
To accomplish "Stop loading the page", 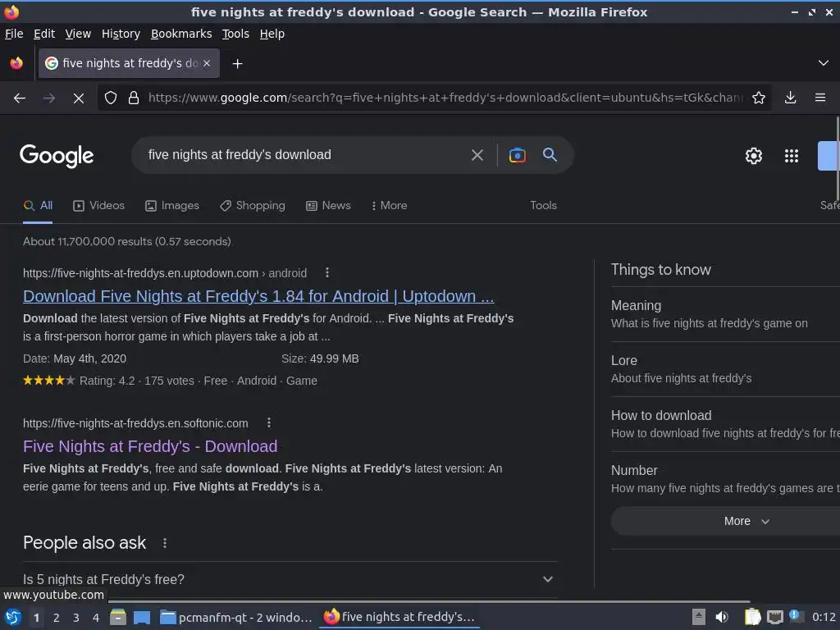I will click(x=78, y=98).
